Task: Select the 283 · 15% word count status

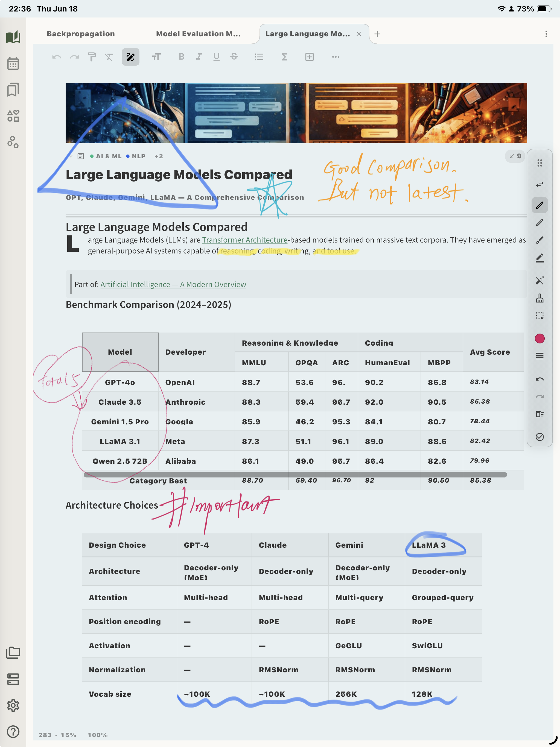Action: (x=57, y=735)
